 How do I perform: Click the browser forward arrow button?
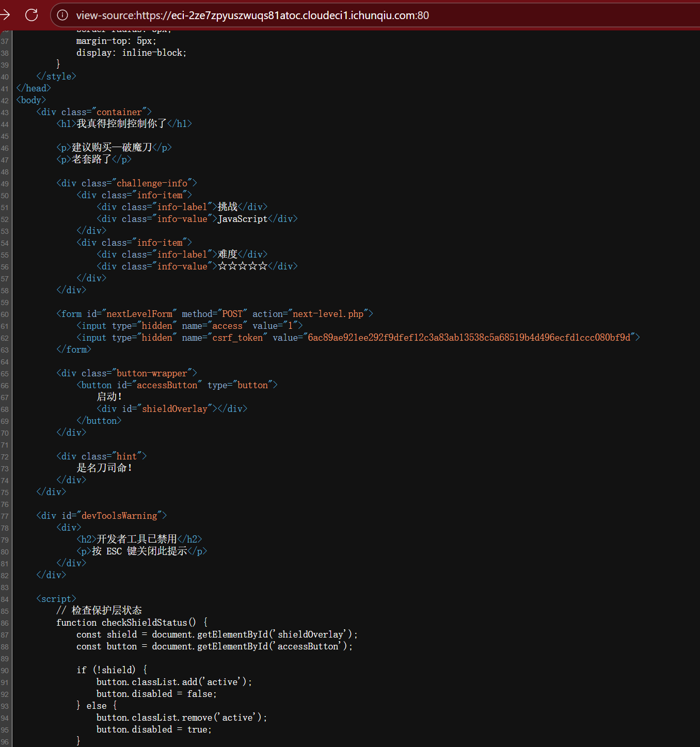click(5, 15)
